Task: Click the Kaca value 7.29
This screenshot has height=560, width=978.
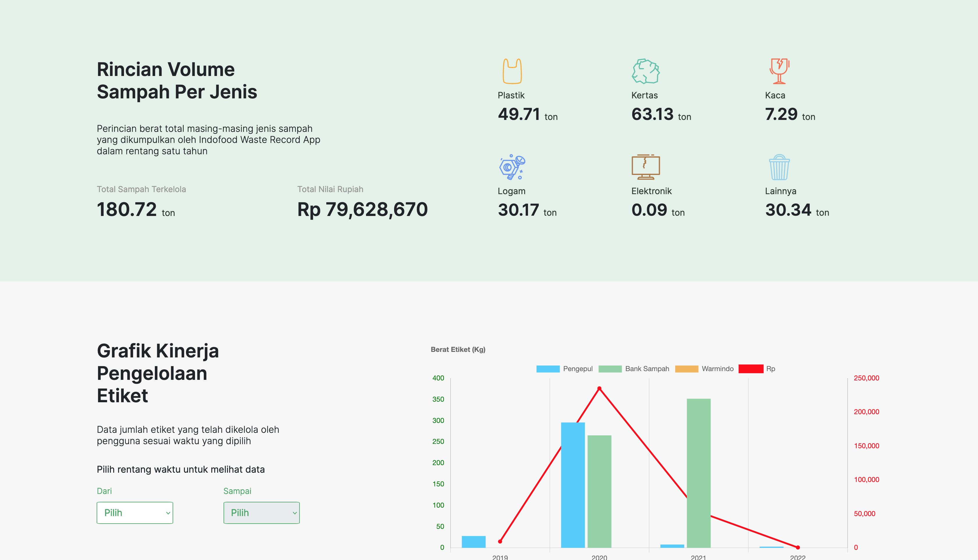Action: pyautogui.click(x=782, y=114)
